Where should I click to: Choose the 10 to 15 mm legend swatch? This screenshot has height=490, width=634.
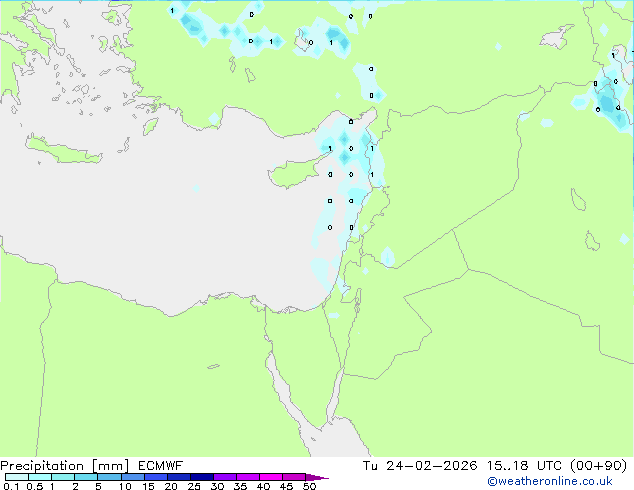coord(132,477)
